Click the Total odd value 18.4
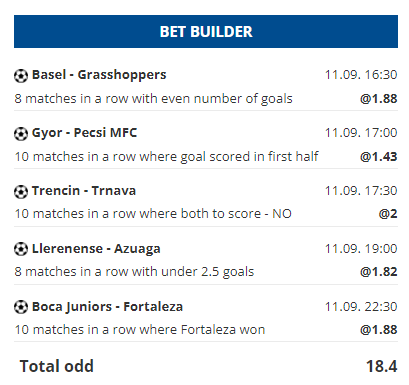Viewport: 409px width, 385px height. (x=382, y=366)
